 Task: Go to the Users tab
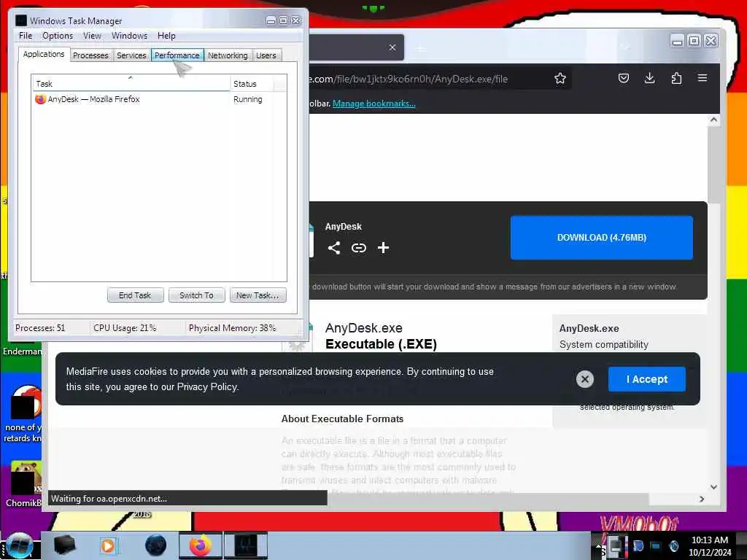pos(266,55)
